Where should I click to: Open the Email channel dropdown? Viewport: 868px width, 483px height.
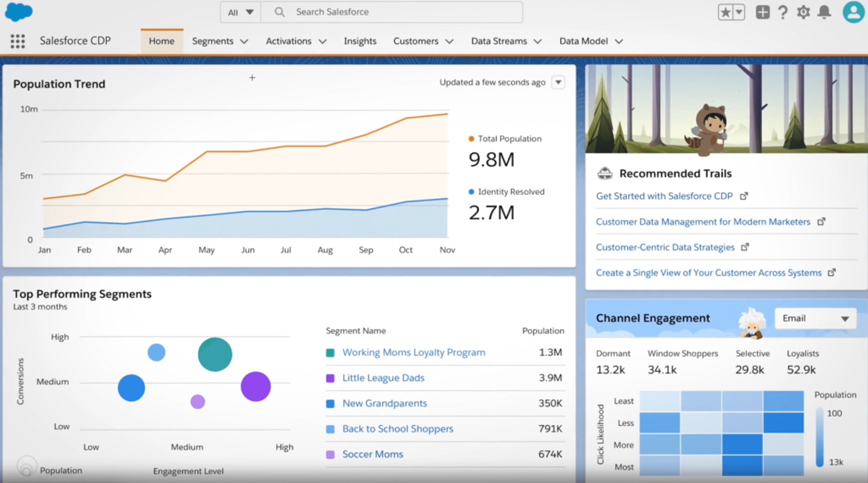point(815,319)
